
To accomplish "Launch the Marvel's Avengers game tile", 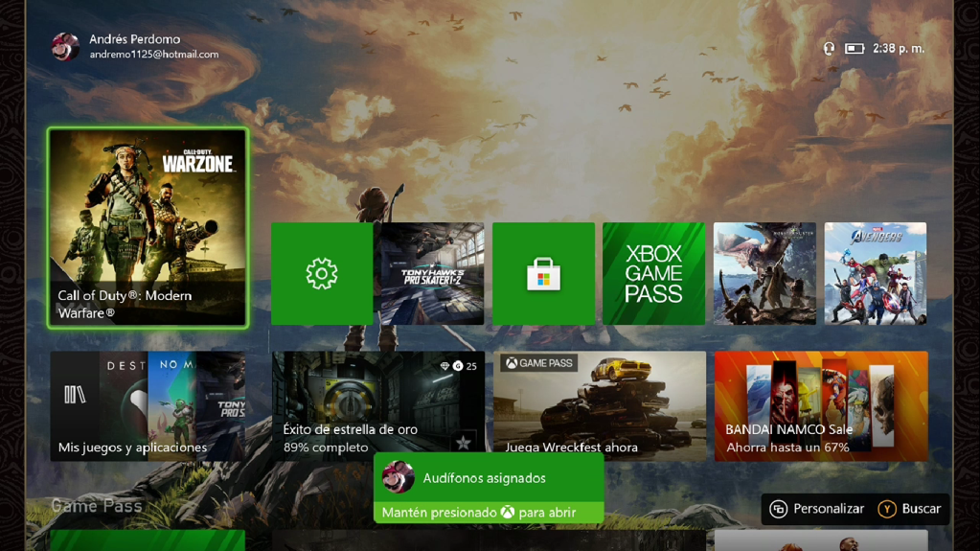I will coord(875,274).
